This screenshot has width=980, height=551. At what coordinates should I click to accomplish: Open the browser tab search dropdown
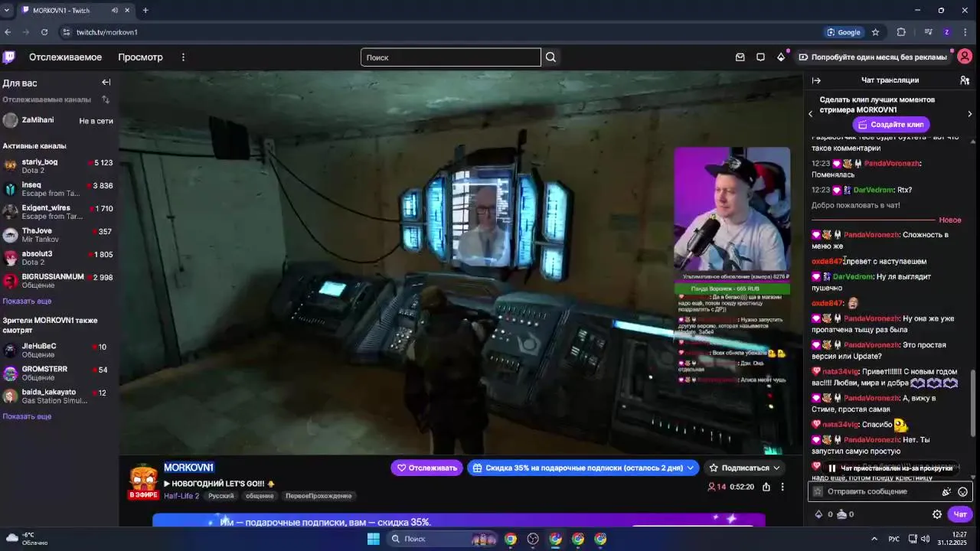coord(7,11)
